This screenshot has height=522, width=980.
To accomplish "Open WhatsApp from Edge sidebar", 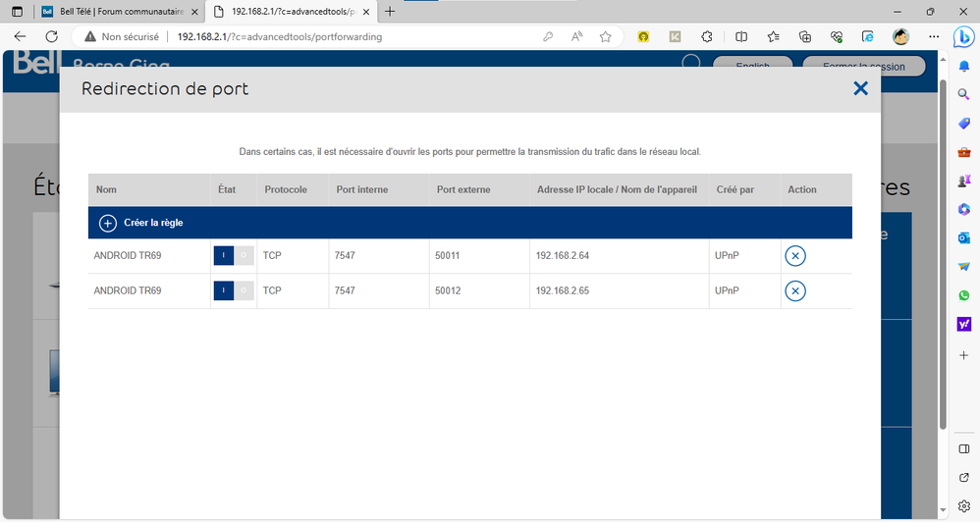I will tap(963, 295).
